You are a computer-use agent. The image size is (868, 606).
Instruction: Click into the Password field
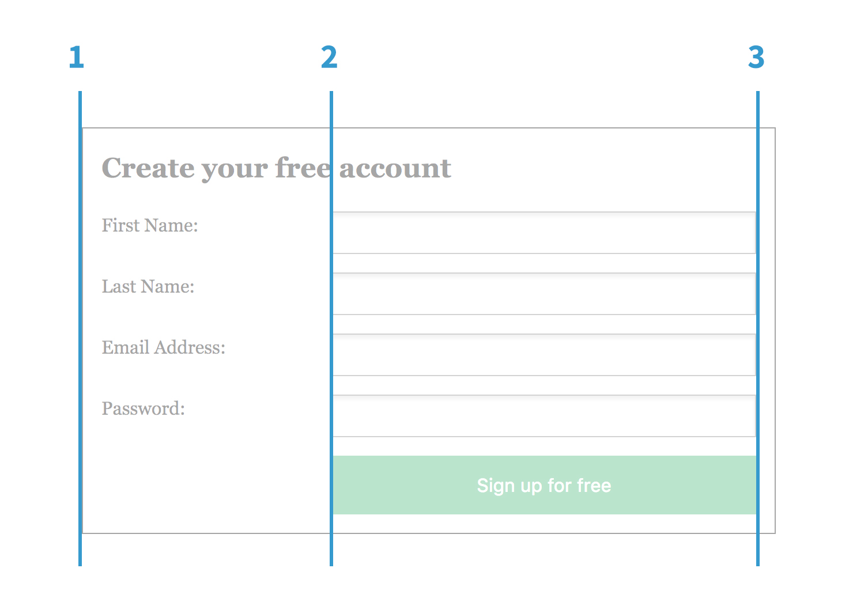point(544,416)
